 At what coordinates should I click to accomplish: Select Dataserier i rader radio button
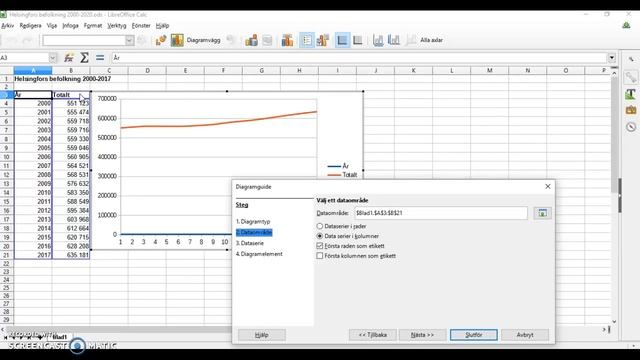(320, 226)
